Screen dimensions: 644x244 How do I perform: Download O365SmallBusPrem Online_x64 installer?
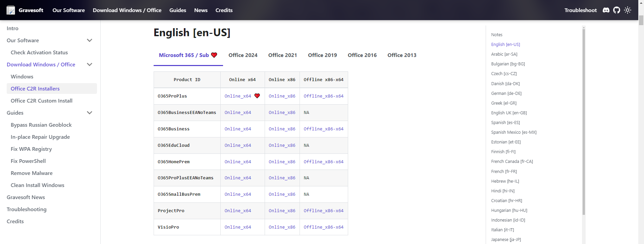click(238, 194)
